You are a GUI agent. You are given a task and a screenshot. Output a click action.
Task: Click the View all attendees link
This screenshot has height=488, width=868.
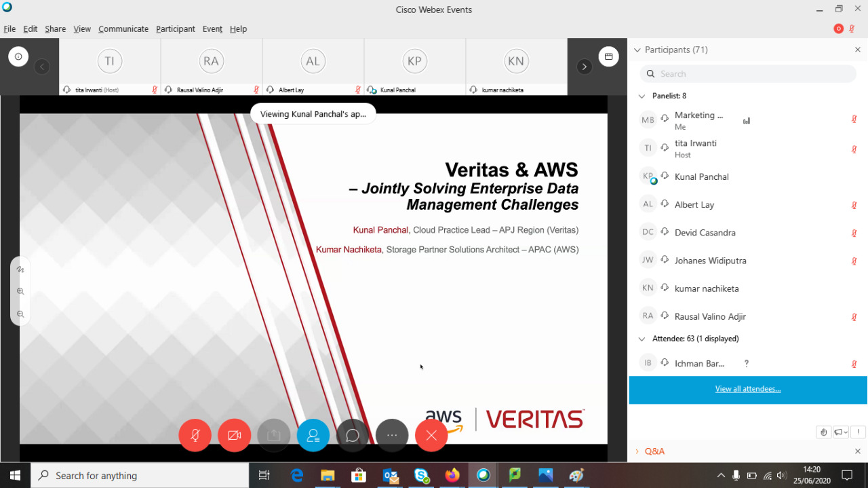coord(748,389)
